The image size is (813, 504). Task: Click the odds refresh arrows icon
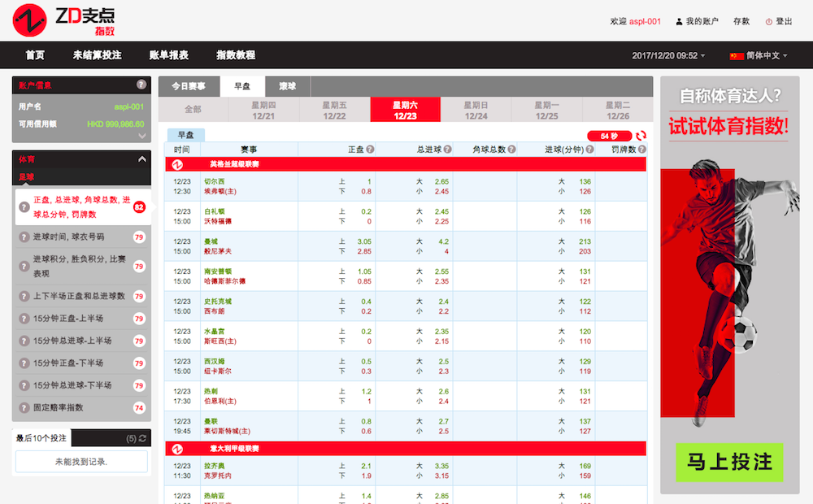pyautogui.click(x=641, y=136)
